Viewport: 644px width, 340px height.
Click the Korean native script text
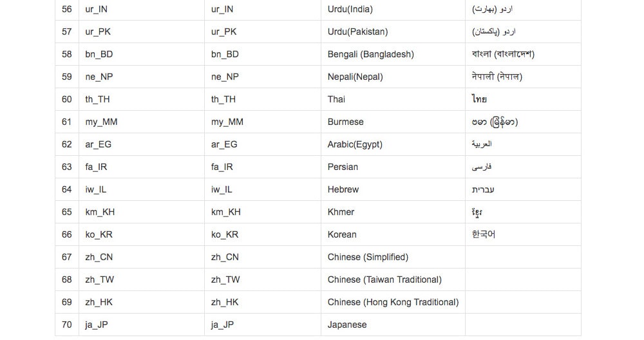(x=483, y=234)
